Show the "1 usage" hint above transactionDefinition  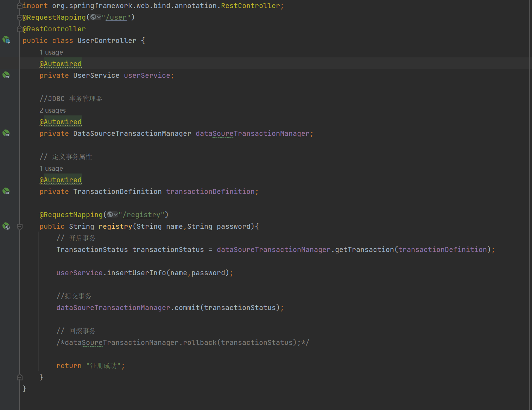tap(51, 168)
